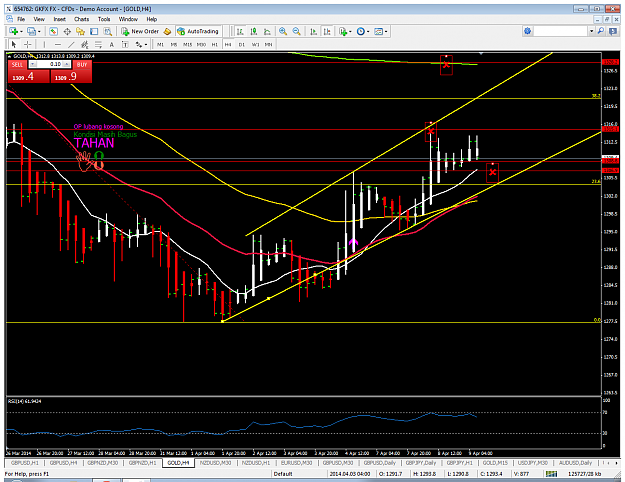
Task: Toggle the Chart Shift option
Action: (327, 31)
